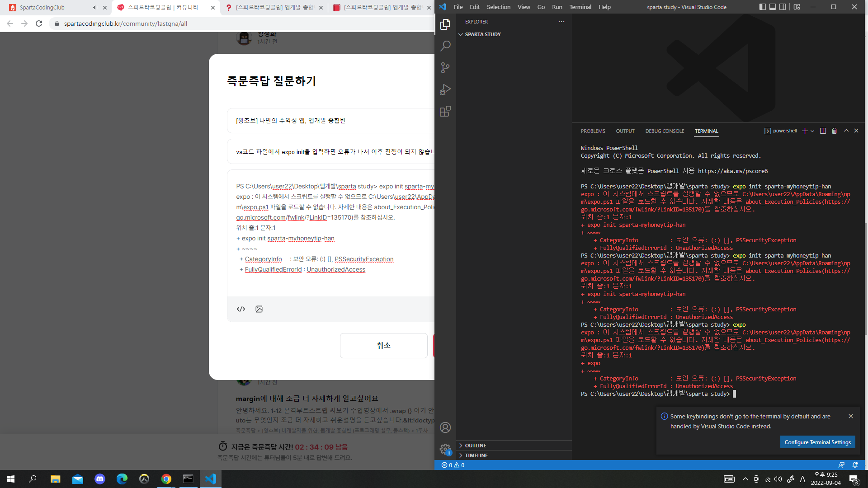Show hidden system tray icons
This screenshot has width=868, height=488.
point(745,479)
